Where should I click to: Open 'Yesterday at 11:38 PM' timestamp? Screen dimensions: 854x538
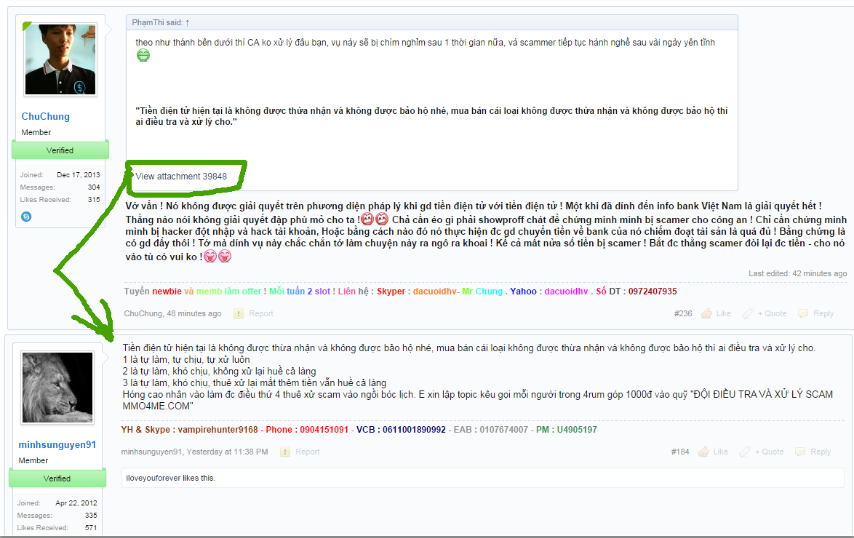pyautogui.click(x=227, y=452)
